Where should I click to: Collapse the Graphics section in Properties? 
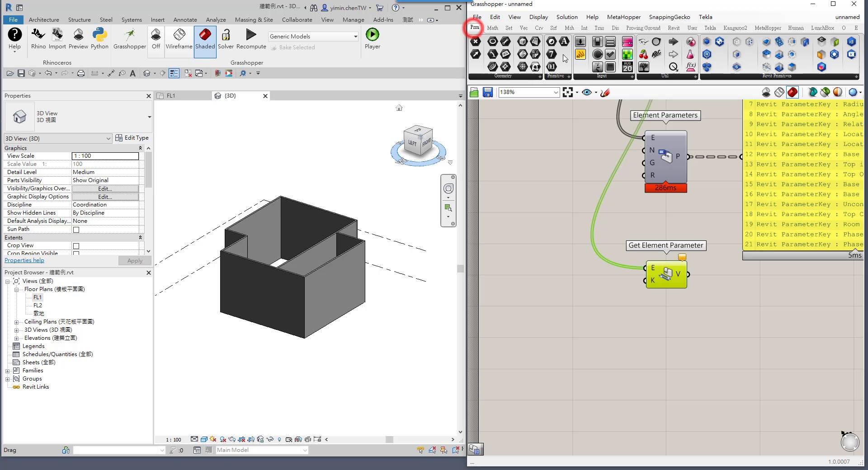(140, 148)
